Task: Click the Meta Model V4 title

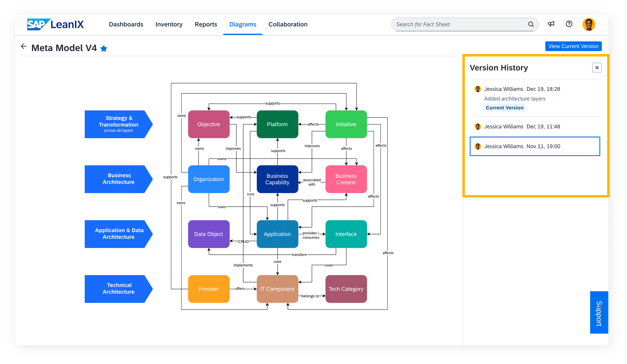Action: pos(64,48)
